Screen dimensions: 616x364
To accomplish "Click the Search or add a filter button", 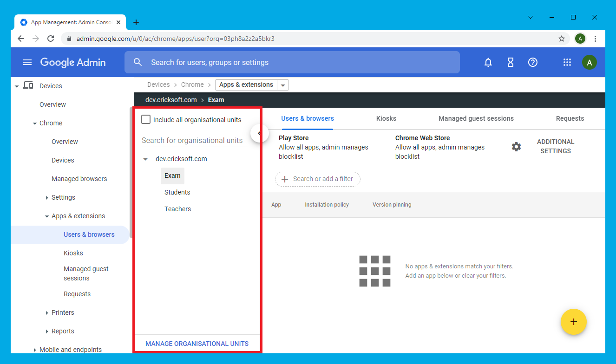I will point(318,179).
